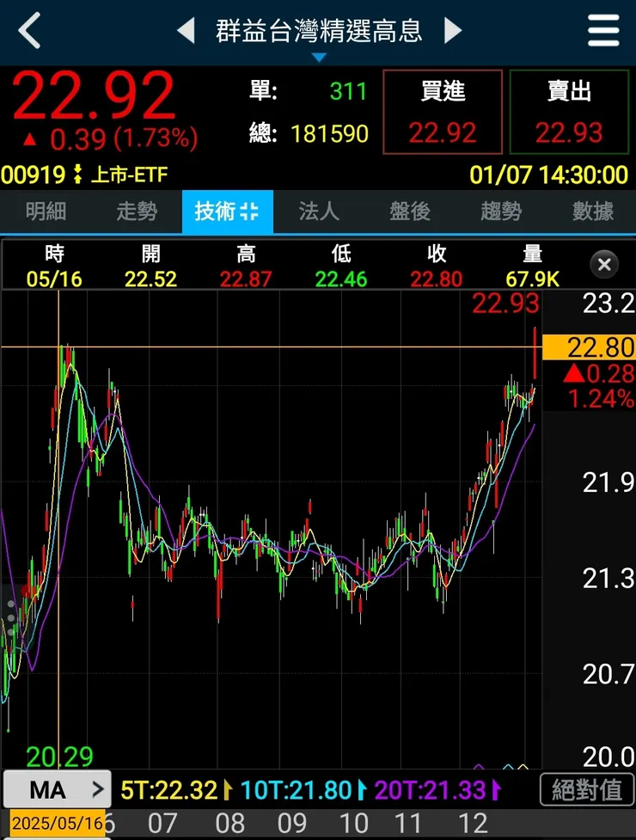Image resolution: width=636 pixels, height=840 pixels.
Task: Tap the 22.80 crosshair price label
Action: (589, 347)
